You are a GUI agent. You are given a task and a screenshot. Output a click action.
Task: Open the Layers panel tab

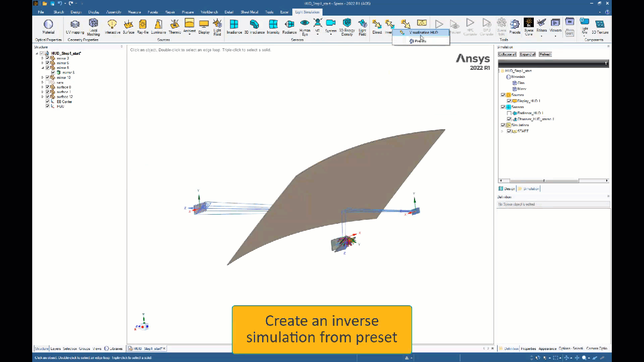click(55, 348)
